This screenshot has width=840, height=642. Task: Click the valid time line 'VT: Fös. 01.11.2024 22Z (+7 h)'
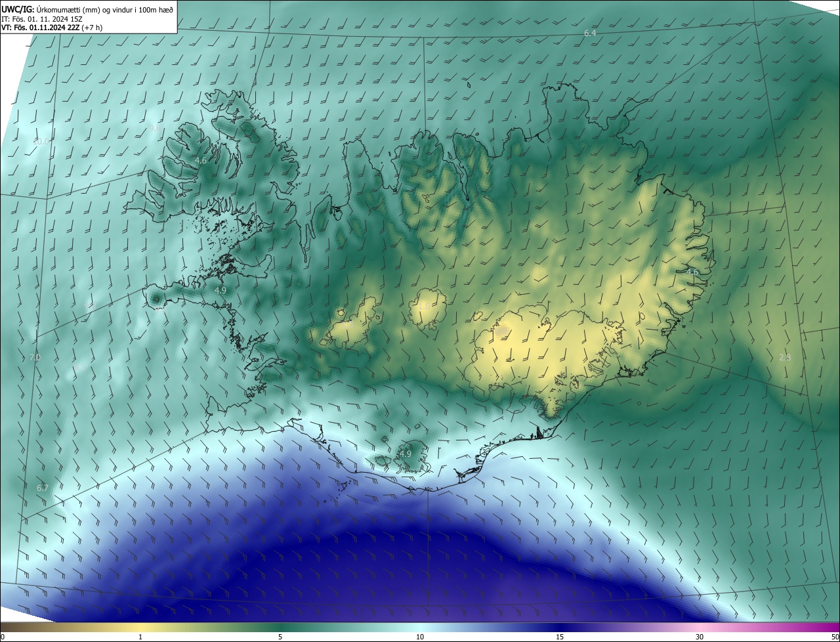tap(52, 28)
